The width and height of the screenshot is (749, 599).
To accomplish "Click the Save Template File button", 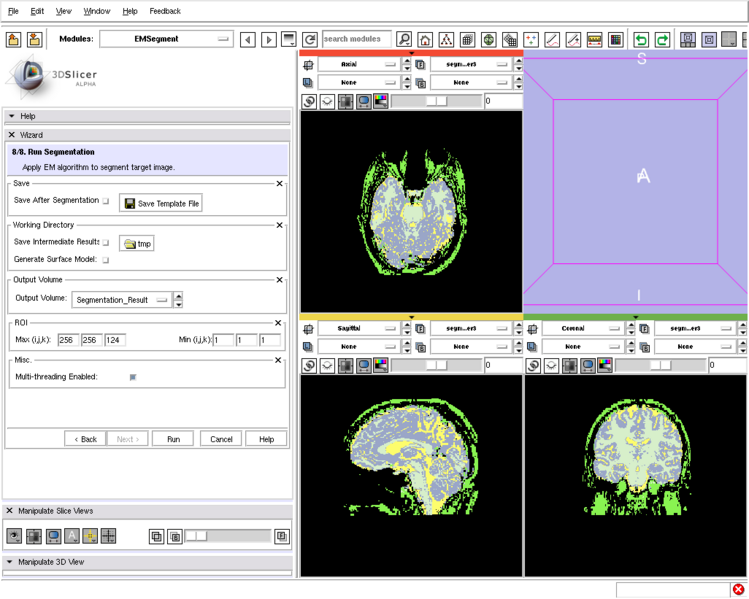I will click(x=161, y=203).
